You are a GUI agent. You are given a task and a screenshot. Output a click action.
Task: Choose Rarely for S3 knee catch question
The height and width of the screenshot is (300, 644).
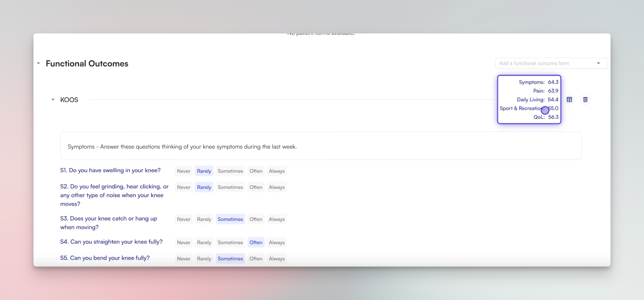tap(204, 219)
